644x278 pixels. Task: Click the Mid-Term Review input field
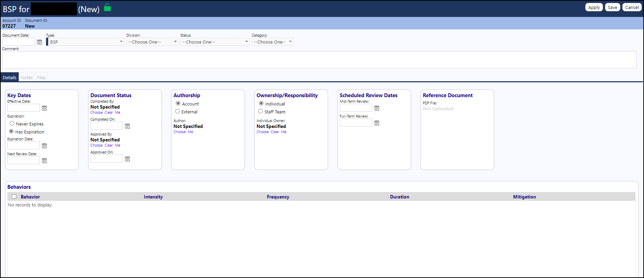(x=356, y=108)
